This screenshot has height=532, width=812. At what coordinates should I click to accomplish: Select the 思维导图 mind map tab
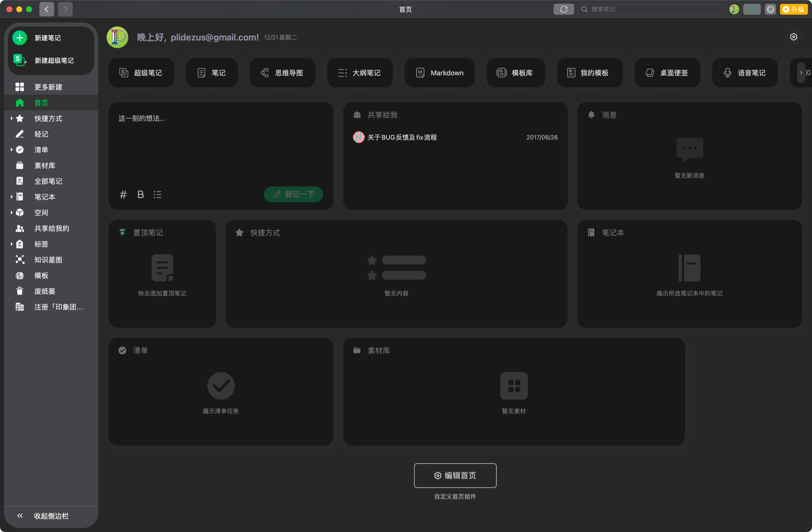coord(282,73)
